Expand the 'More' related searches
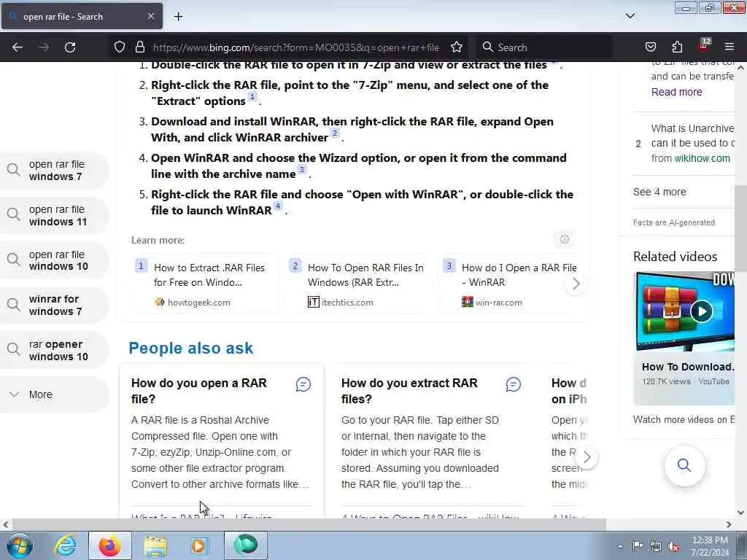 (54, 394)
